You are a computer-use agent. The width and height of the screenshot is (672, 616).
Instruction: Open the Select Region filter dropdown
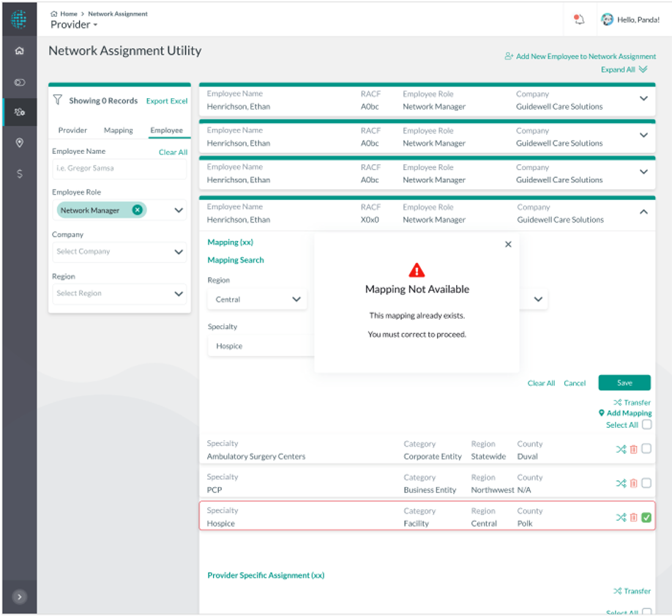tap(119, 294)
